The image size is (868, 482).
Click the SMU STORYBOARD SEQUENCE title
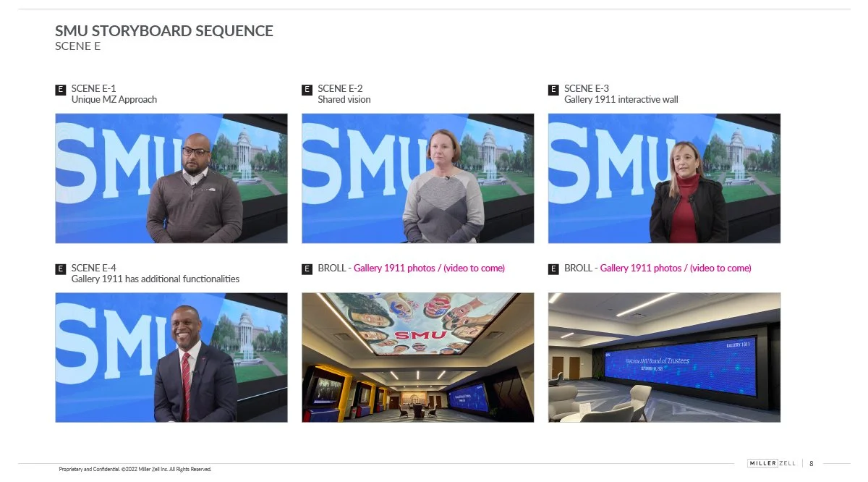164,31
